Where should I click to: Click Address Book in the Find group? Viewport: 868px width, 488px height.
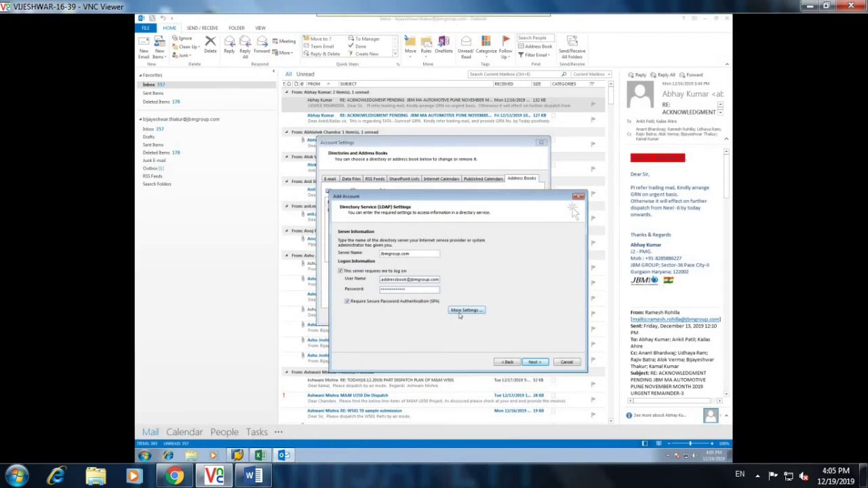pyautogui.click(x=535, y=46)
